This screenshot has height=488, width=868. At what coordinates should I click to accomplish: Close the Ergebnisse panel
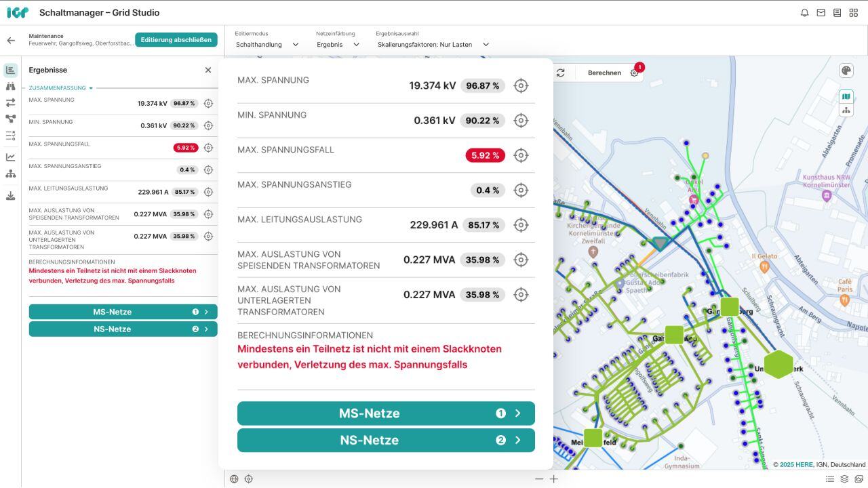click(208, 70)
